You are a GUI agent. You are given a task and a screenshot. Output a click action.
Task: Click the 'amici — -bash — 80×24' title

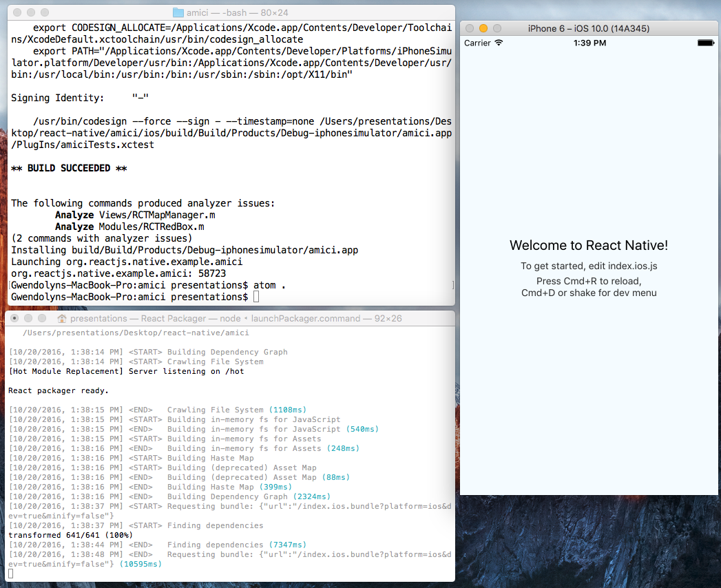coord(237,13)
